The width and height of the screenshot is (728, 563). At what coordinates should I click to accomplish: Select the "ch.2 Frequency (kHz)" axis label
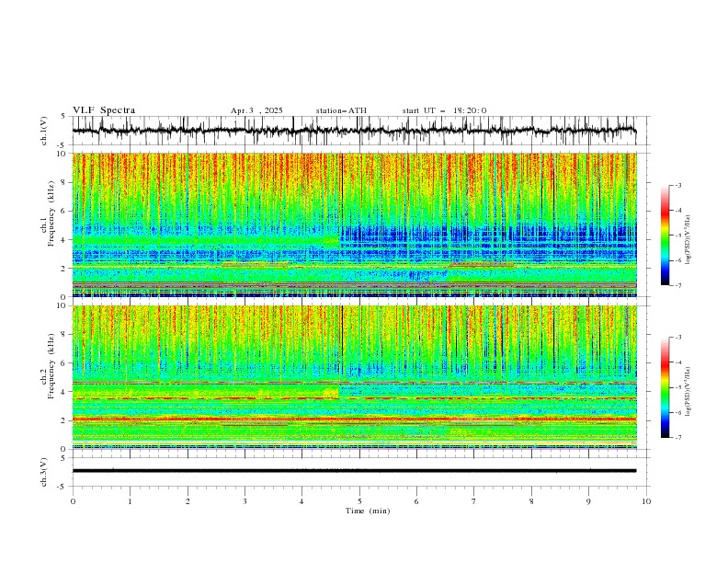[48, 366]
